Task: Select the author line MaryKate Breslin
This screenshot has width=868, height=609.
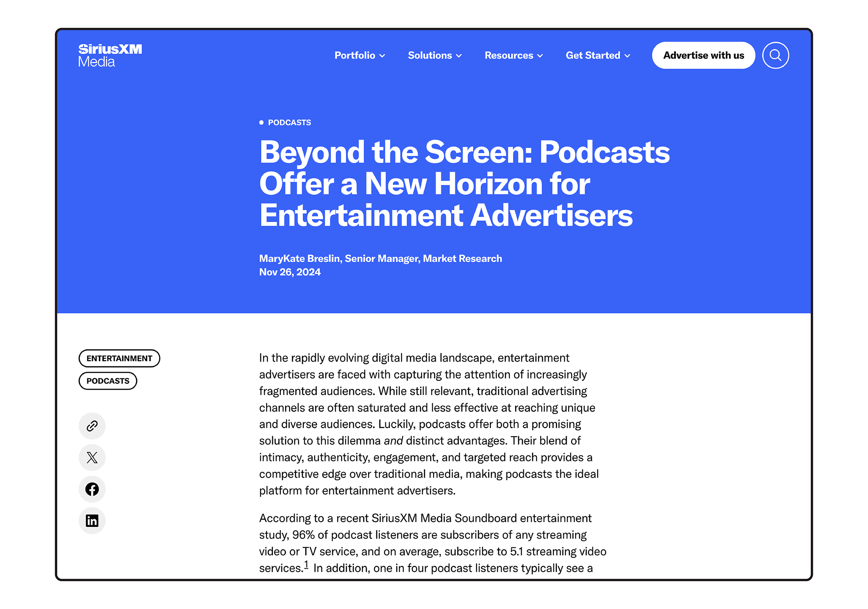Action: point(381,258)
